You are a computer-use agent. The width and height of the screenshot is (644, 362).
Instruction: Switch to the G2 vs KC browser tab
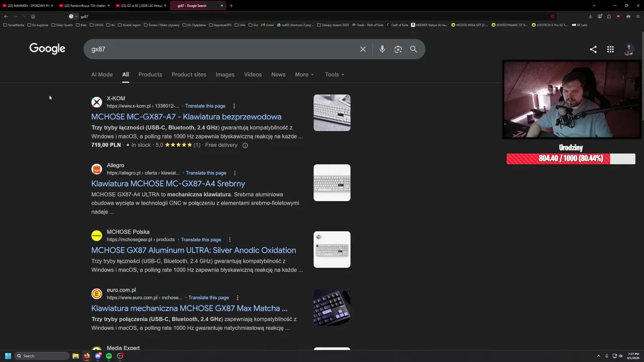[141, 6]
